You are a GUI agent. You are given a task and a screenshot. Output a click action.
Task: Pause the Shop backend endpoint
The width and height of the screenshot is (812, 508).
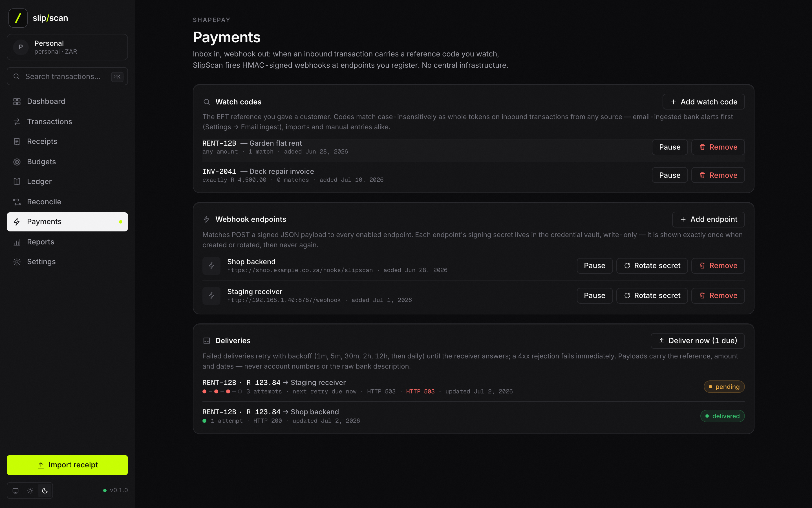[x=595, y=266]
